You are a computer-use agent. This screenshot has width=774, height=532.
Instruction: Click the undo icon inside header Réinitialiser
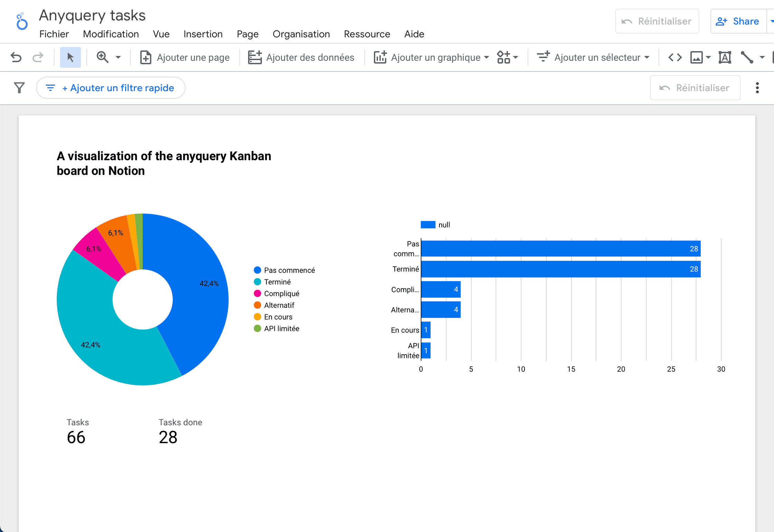[x=627, y=21]
